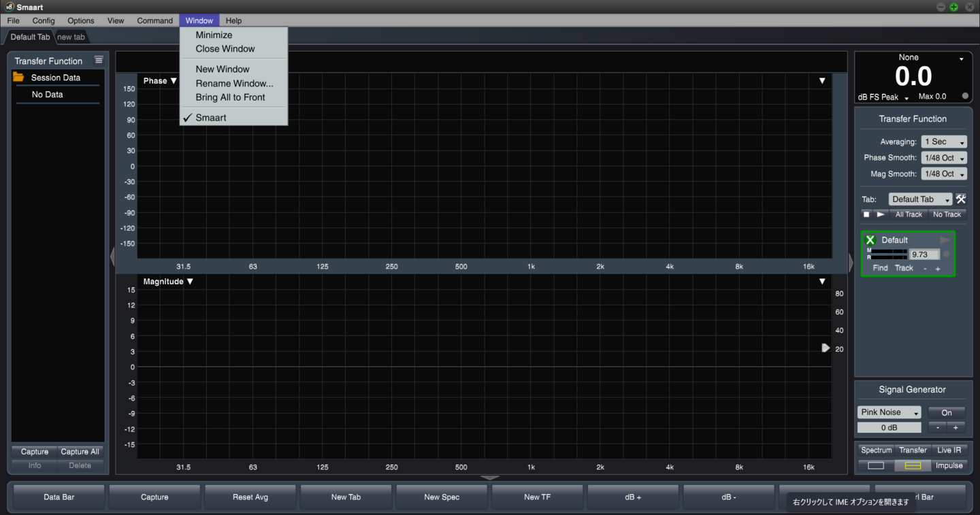
Task: Select the single-pane view icon
Action: [x=876, y=465]
